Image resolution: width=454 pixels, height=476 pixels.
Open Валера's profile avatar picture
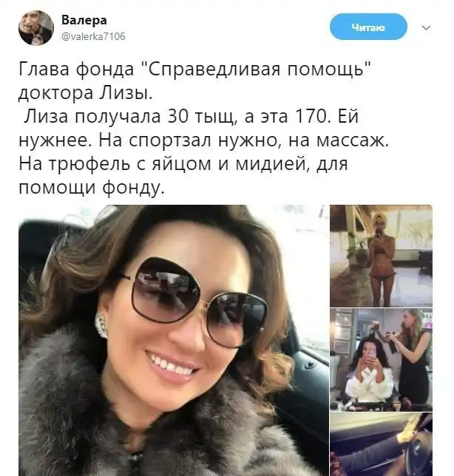[x=36, y=28]
